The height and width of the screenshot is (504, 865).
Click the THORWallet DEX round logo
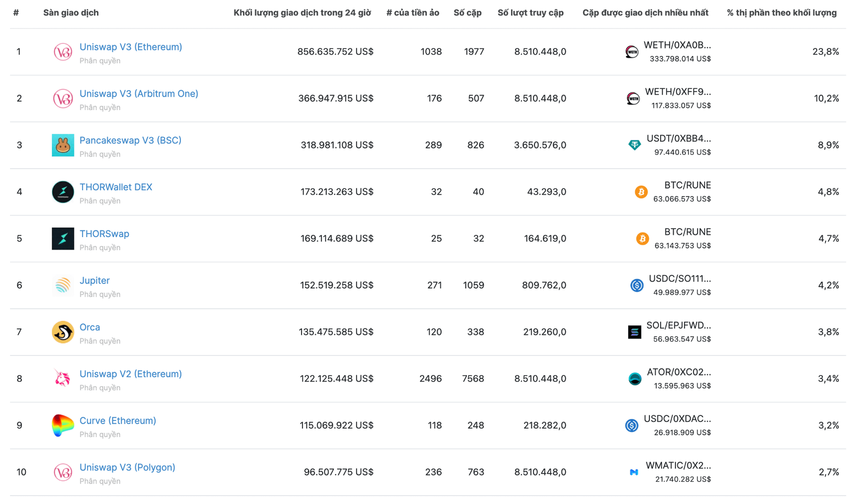[63, 192]
